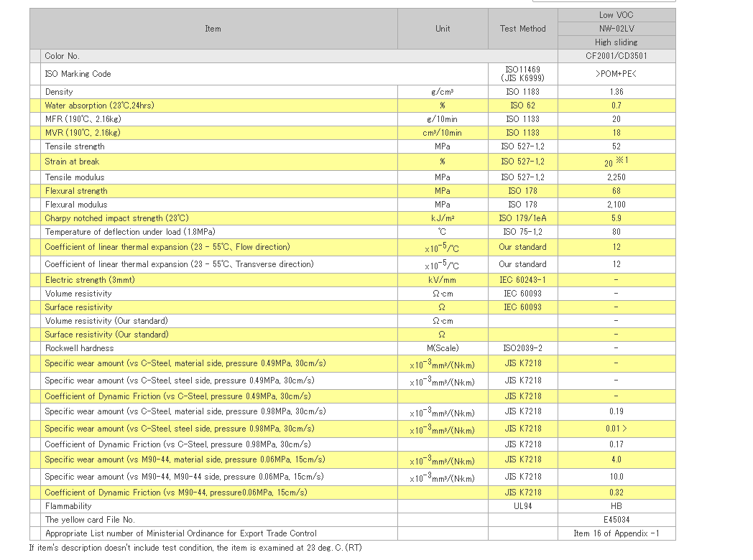Click the 'High sliding' header cell
This screenshot has width=753, height=560.
pyautogui.click(x=616, y=42)
